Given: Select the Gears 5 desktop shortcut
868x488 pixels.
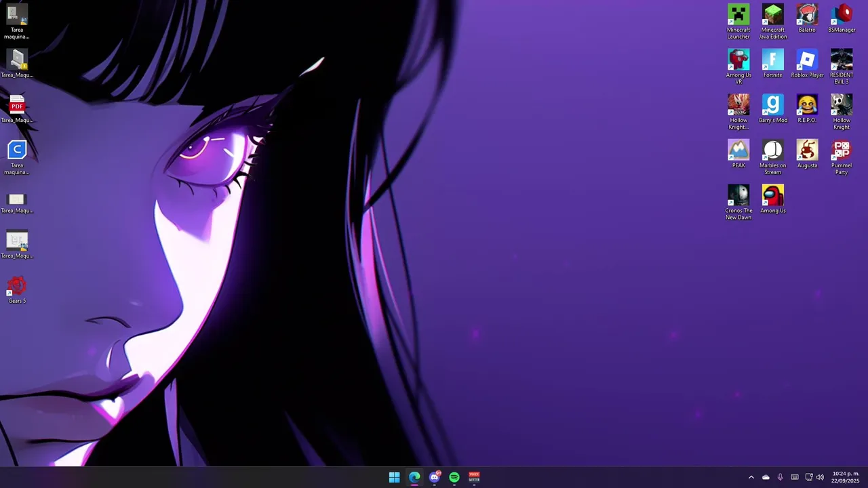Looking at the screenshot, I should click(17, 290).
